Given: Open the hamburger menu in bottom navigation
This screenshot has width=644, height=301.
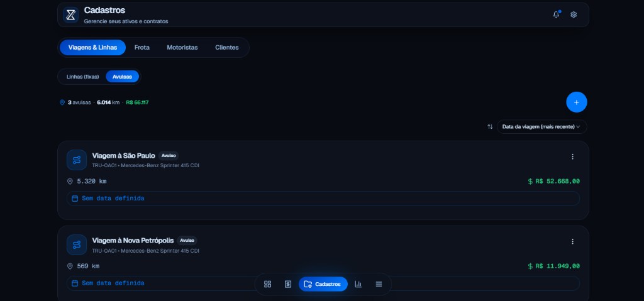Looking at the screenshot, I should (379, 284).
